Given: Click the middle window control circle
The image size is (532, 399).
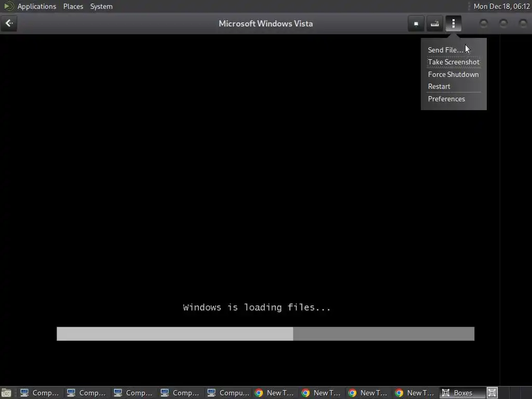Looking at the screenshot, I should 503,23.
